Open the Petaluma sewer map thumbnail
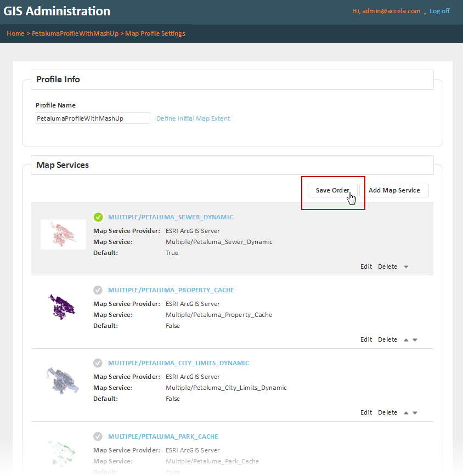463x476 pixels. pos(63,234)
